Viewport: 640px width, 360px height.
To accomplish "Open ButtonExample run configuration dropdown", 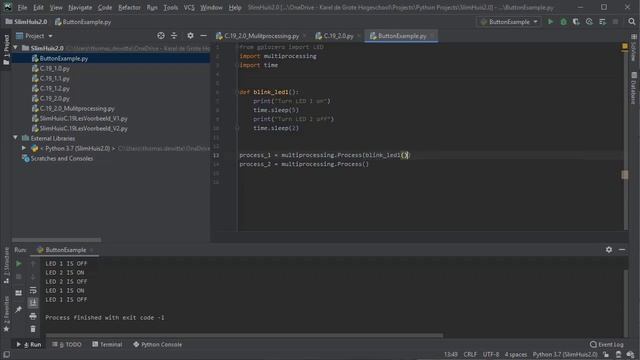I will (x=509, y=22).
